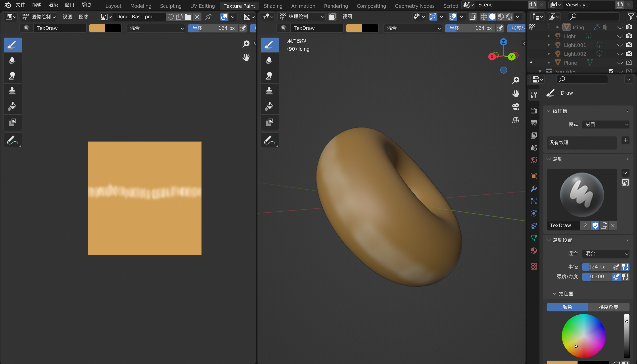Toggle camera view in 3D viewport

point(516,107)
